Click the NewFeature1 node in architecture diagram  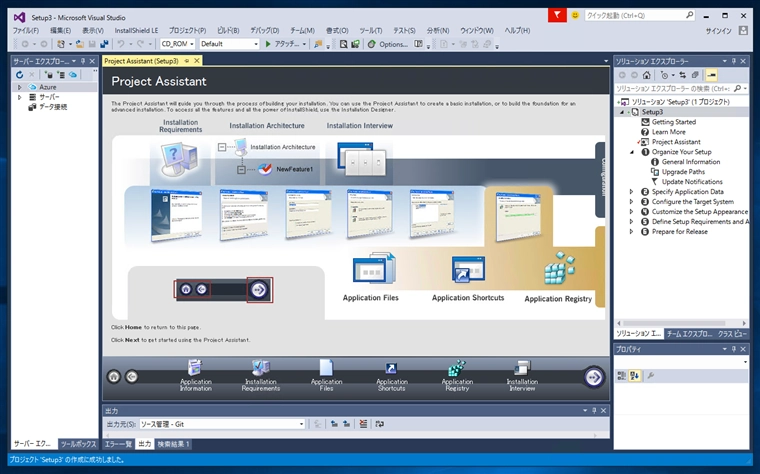coord(294,169)
